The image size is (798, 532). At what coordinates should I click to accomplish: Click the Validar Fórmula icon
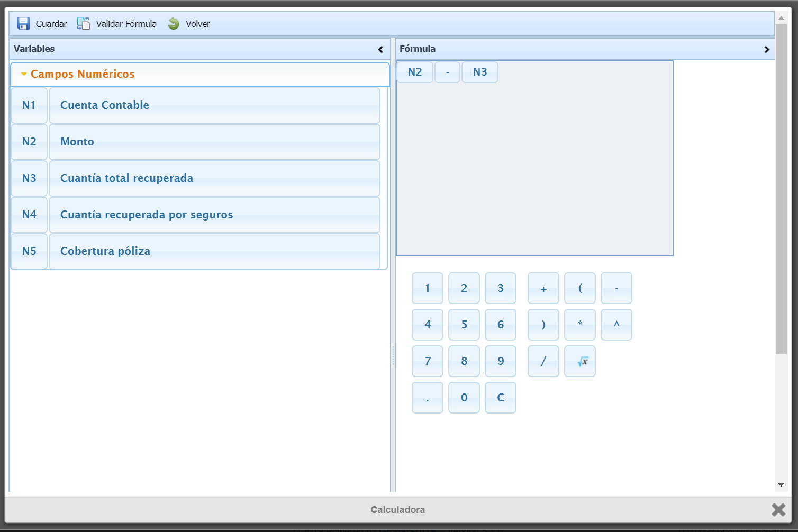pos(84,24)
